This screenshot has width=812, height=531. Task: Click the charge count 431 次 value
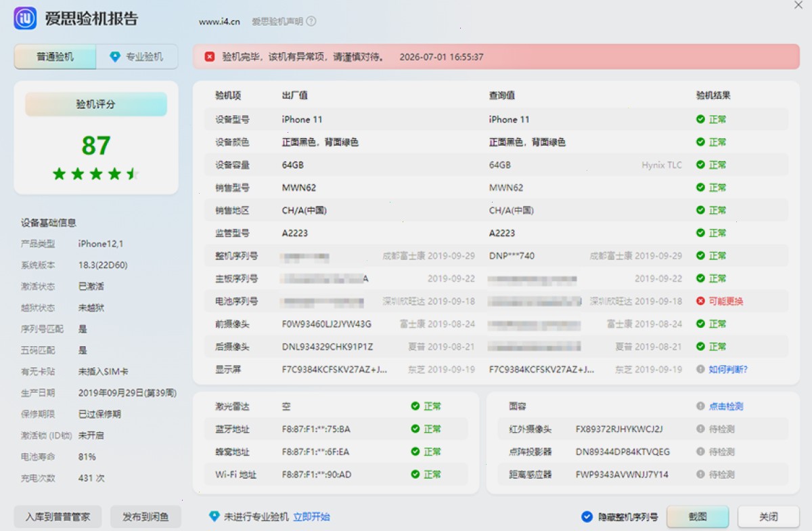(91, 478)
